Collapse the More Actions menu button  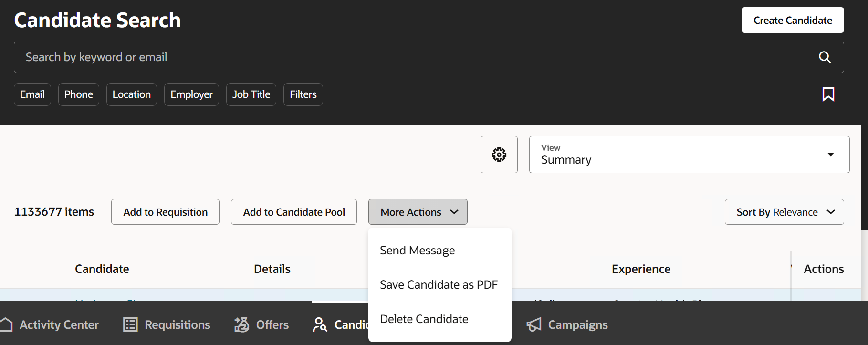[418, 212]
